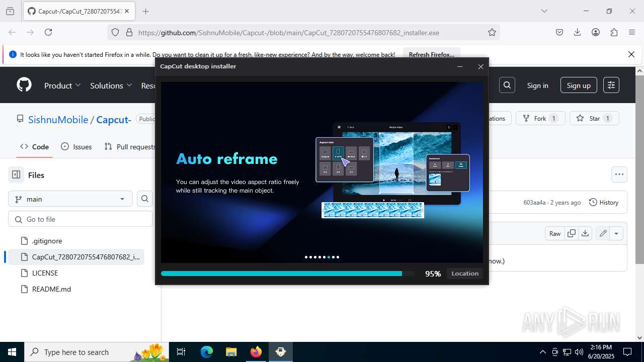The height and width of the screenshot is (362, 644).
Task: Bookmark this page star icon
Action: [x=492, y=32]
